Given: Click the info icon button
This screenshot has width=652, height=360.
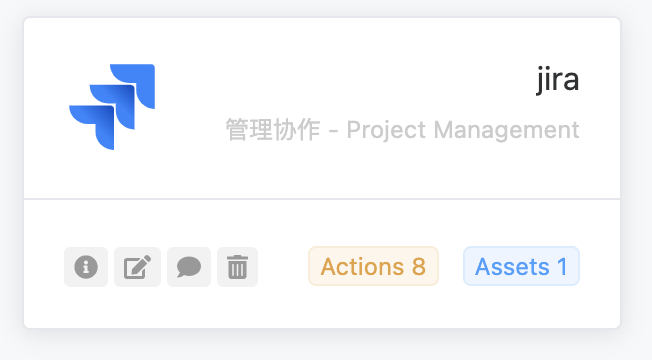Looking at the screenshot, I should pyautogui.click(x=86, y=267).
